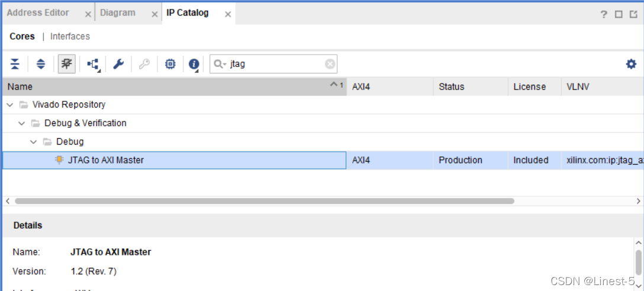The image size is (644, 291).
Task: Sort by the License column header
Action: (x=534, y=87)
